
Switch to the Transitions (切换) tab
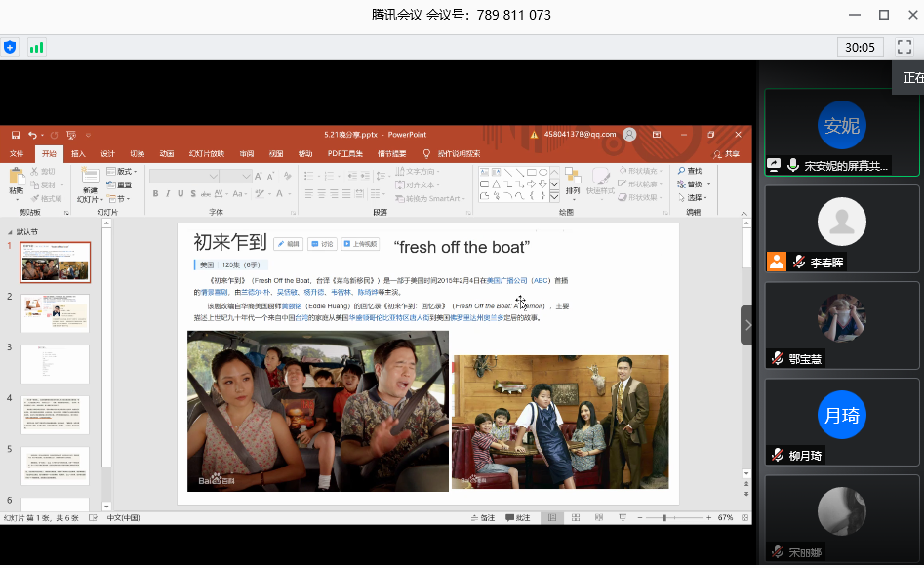(138, 154)
